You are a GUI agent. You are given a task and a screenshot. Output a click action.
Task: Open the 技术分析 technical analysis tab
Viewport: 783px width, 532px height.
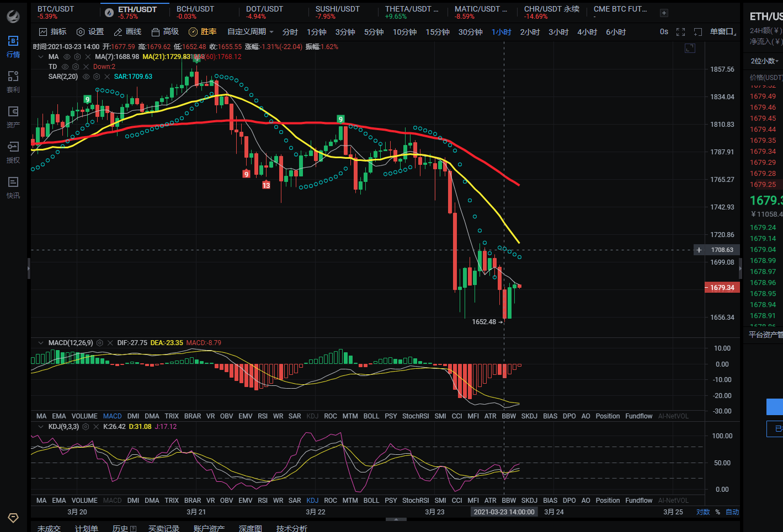click(x=292, y=528)
